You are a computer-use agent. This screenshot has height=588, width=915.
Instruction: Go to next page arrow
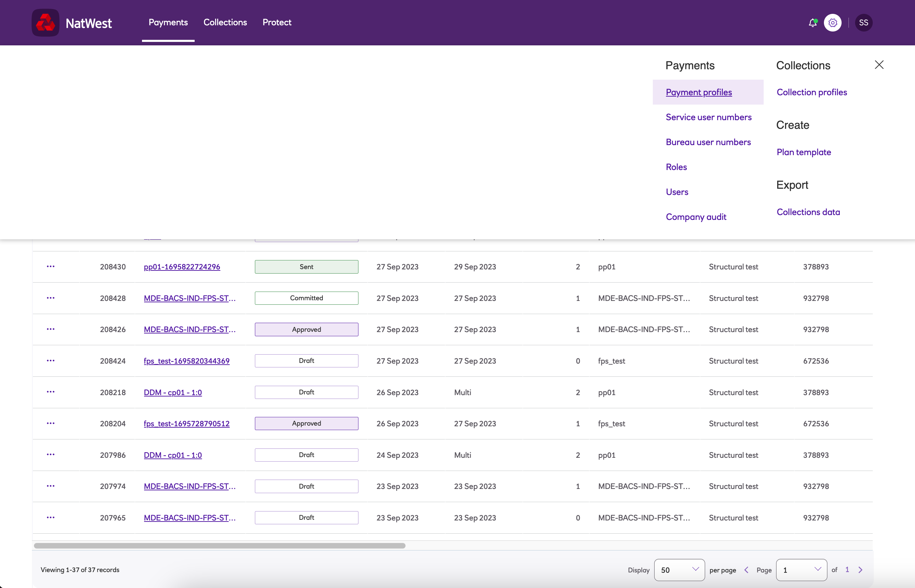(860, 570)
